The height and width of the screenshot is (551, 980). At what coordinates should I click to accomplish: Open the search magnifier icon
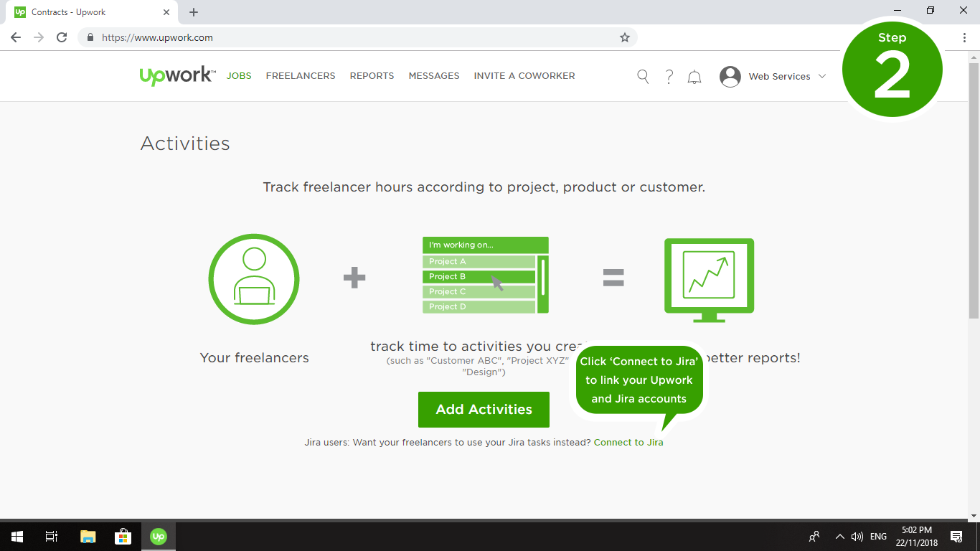643,77
